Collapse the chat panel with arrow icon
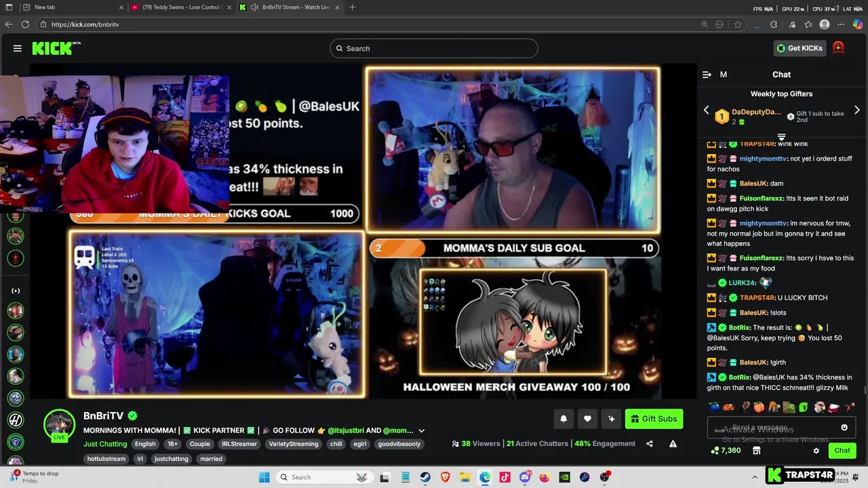The width and height of the screenshot is (868, 488). (x=707, y=75)
